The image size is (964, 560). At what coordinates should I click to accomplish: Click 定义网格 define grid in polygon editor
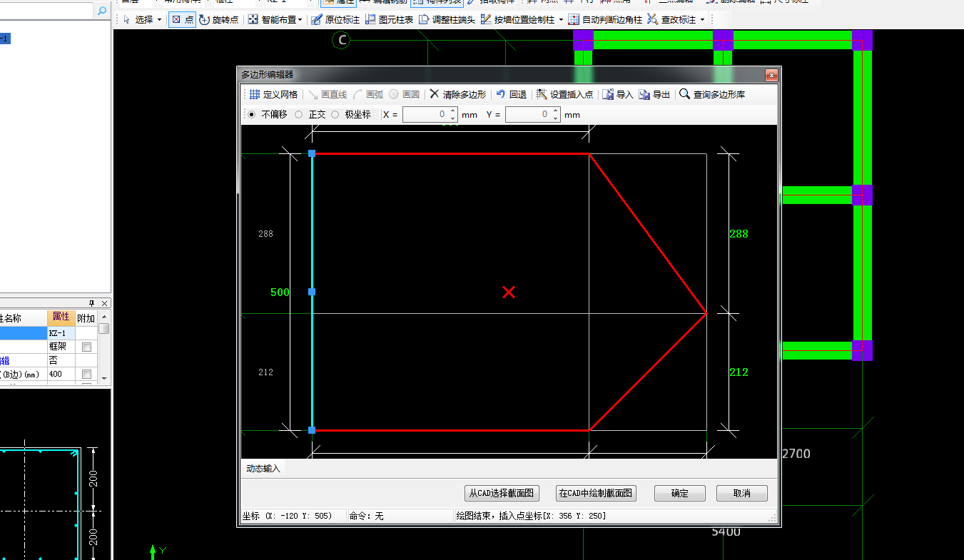tap(273, 94)
